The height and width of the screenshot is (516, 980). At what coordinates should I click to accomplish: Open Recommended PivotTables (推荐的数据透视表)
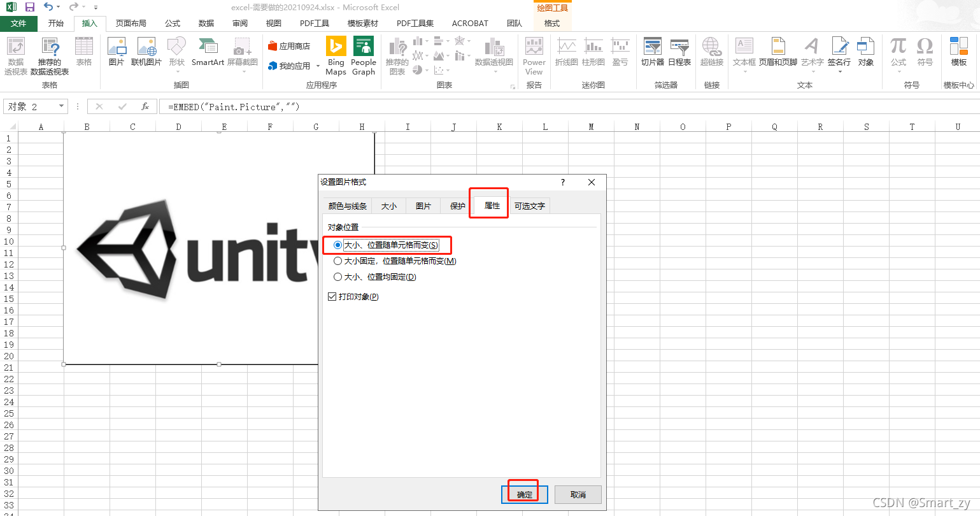point(50,56)
